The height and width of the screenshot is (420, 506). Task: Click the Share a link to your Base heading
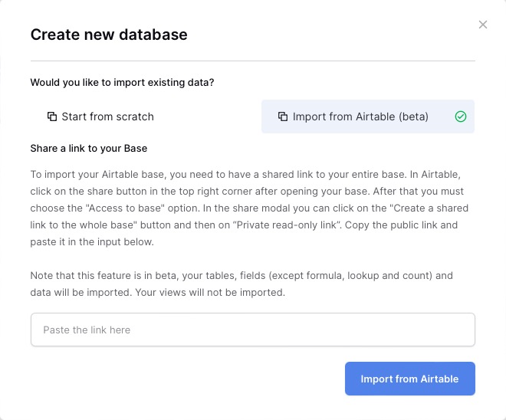pyautogui.click(x=89, y=149)
